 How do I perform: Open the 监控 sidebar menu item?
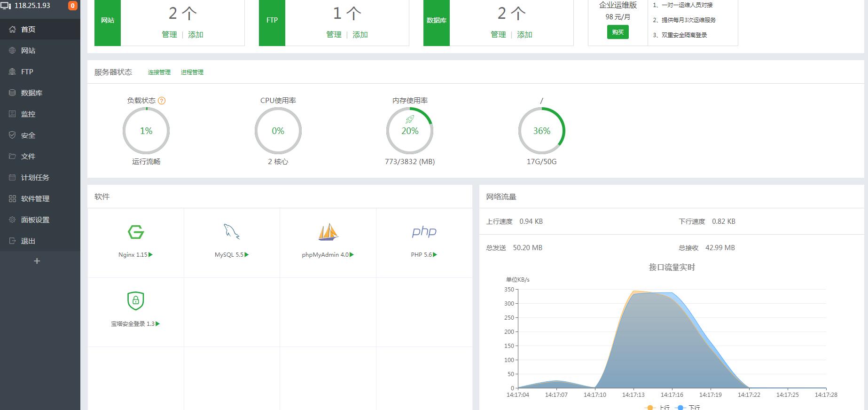(40, 114)
